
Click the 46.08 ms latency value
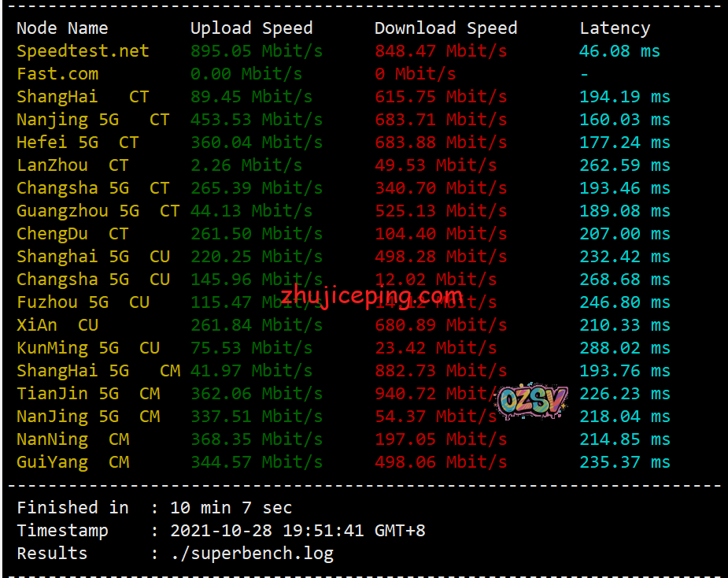(619, 51)
